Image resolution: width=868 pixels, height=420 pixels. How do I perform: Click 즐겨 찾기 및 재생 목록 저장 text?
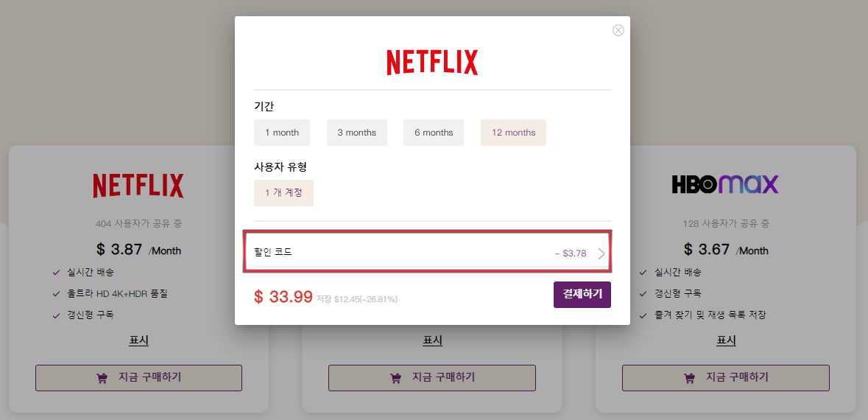(x=710, y=315)
